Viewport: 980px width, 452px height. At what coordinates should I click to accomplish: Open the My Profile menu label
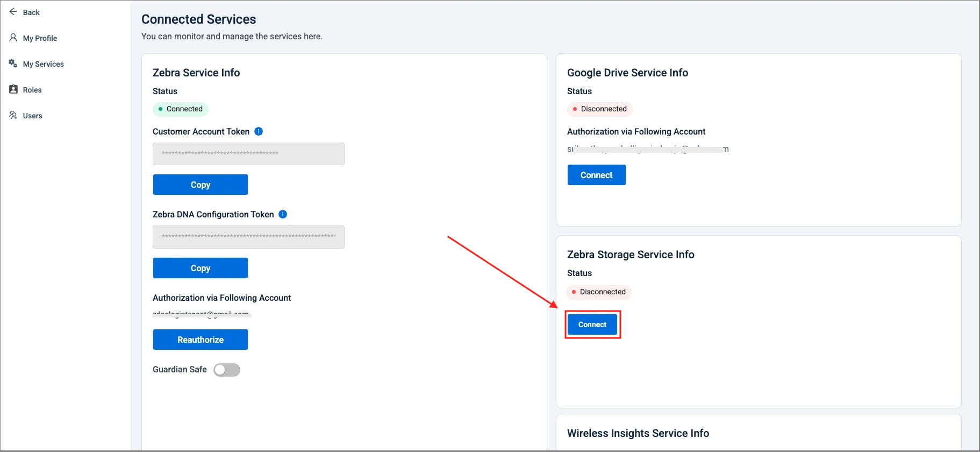[40, 38]
